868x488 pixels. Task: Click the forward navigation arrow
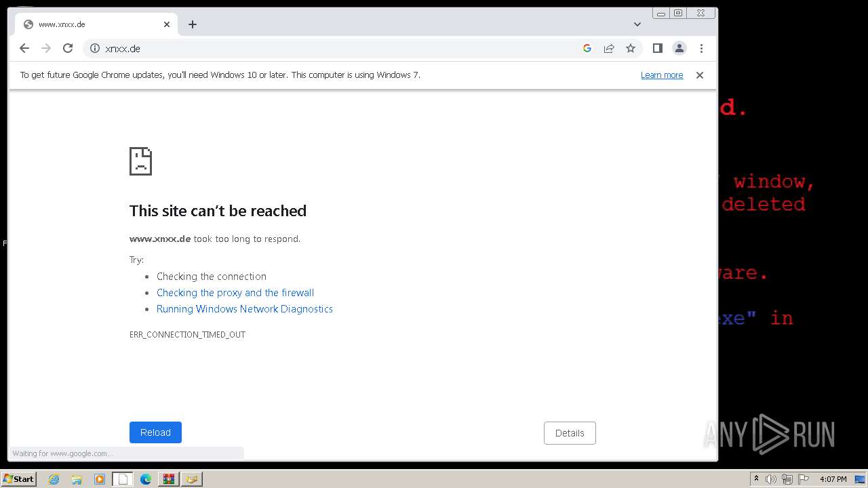pos(46,48)
